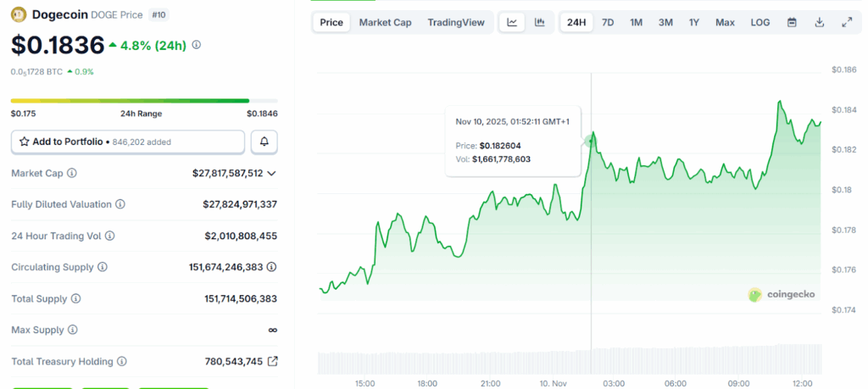The image size is (868, 389).
Task: Select the 7D time range
Action: point(608,22)
